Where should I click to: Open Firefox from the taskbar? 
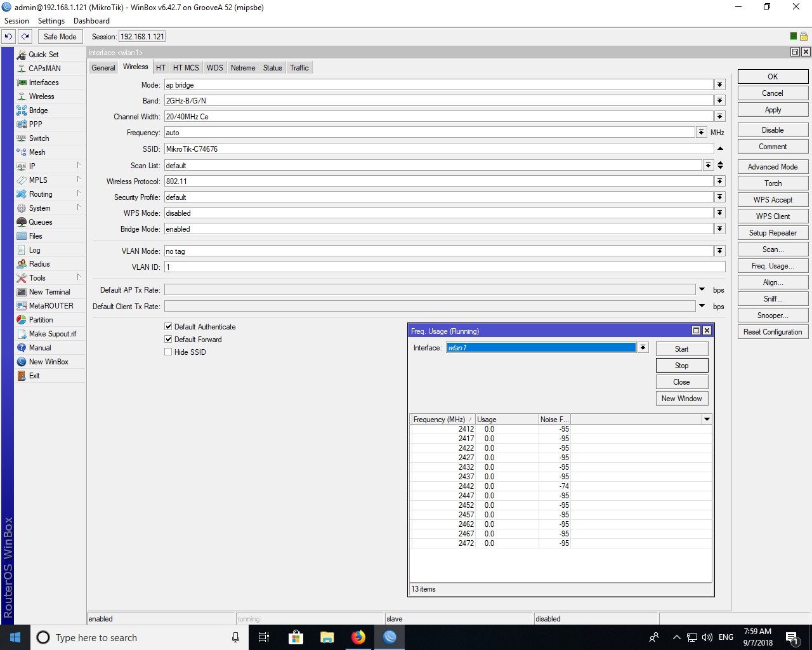coord(358,637)
